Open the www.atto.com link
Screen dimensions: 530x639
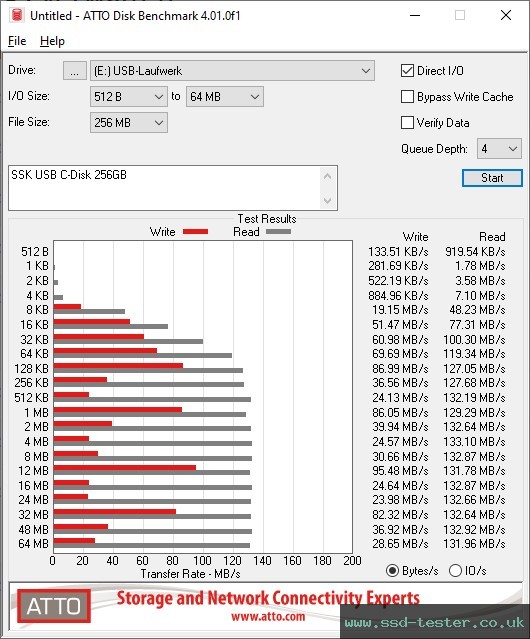[268, 616]
